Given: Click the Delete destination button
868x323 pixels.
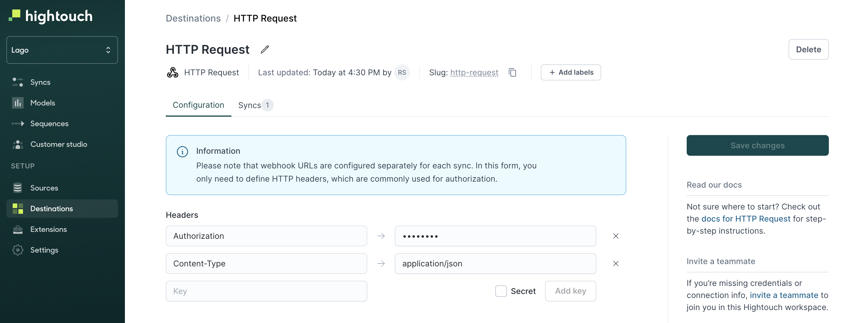Looking at the screenshot, I should coord(808,49).
